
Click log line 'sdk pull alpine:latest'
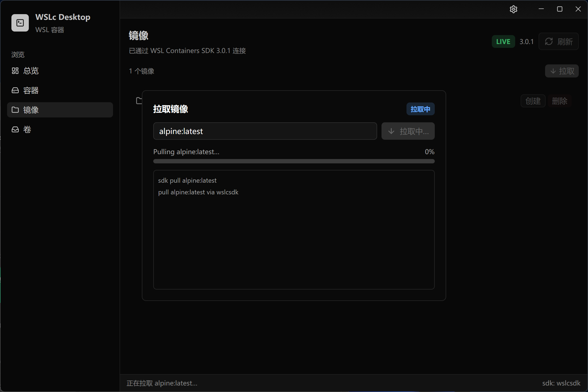click(187, 181)
